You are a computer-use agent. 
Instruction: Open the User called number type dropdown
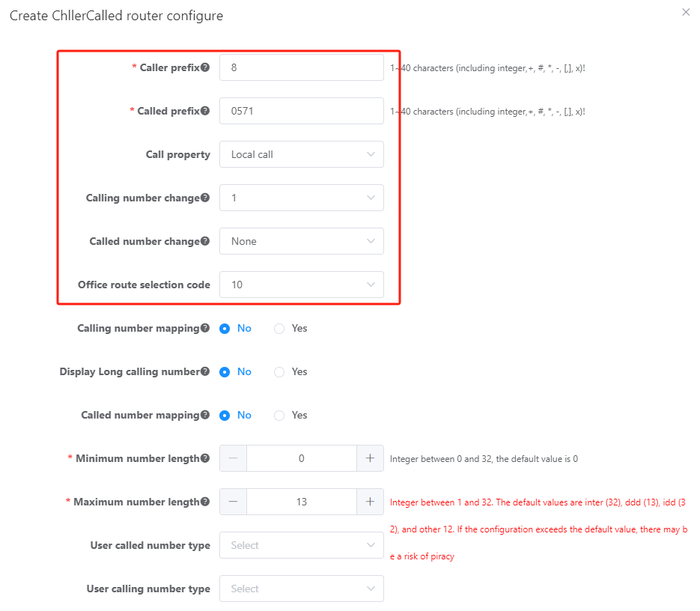[302, 545]
